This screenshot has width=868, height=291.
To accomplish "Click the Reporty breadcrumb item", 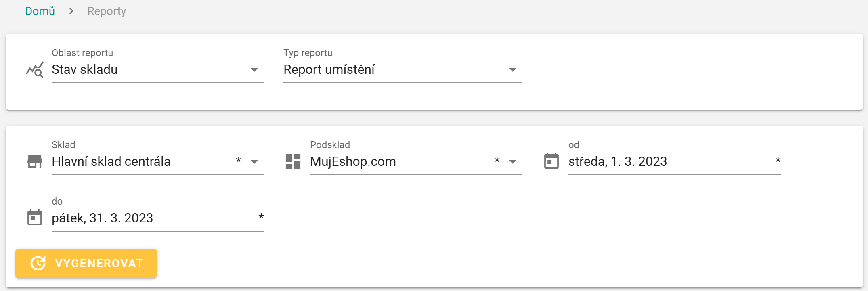I will coord(107,11).
